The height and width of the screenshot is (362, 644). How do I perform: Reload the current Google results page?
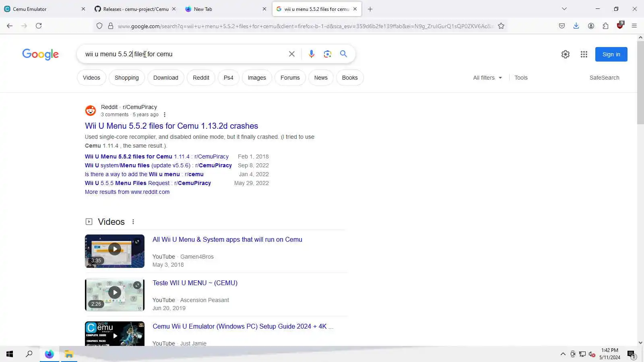pos(39,26)
